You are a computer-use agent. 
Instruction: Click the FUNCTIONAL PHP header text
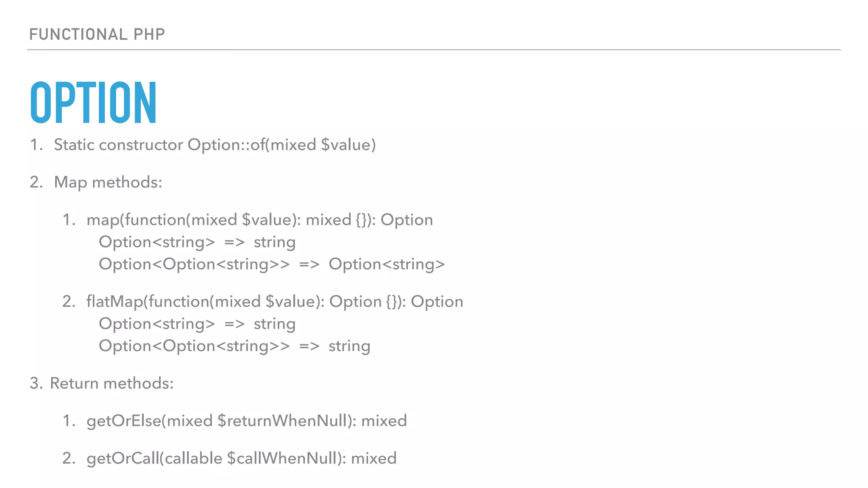point(97,34)
